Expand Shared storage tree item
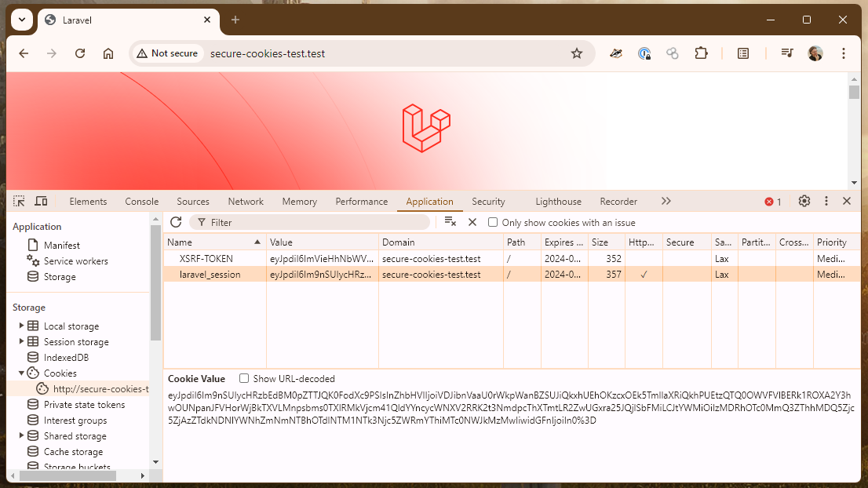Screen dimensions: 868x488 (x=22, y=435)
